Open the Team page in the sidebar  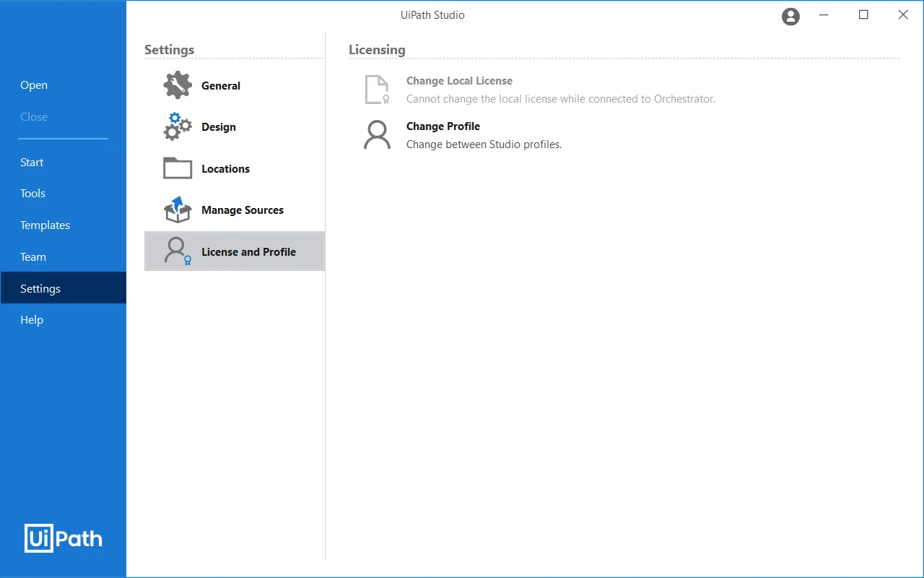pos(63,257)
